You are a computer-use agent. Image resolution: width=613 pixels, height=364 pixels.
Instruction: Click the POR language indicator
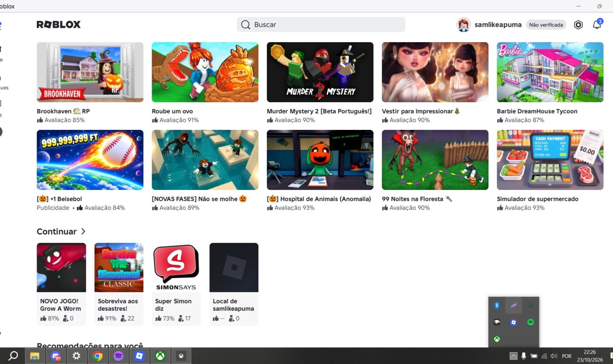point(567,356)
